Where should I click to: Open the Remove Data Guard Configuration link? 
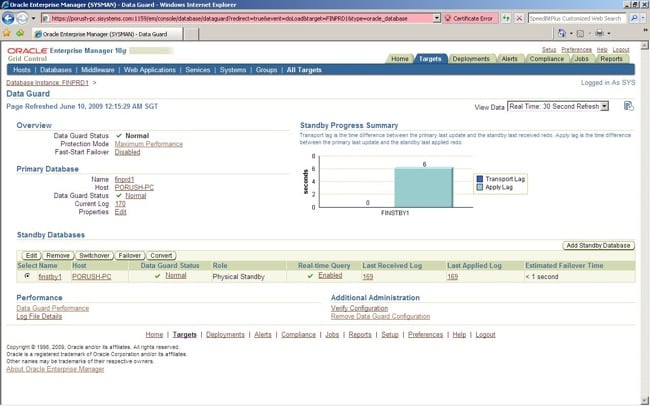tap(380, 316)
